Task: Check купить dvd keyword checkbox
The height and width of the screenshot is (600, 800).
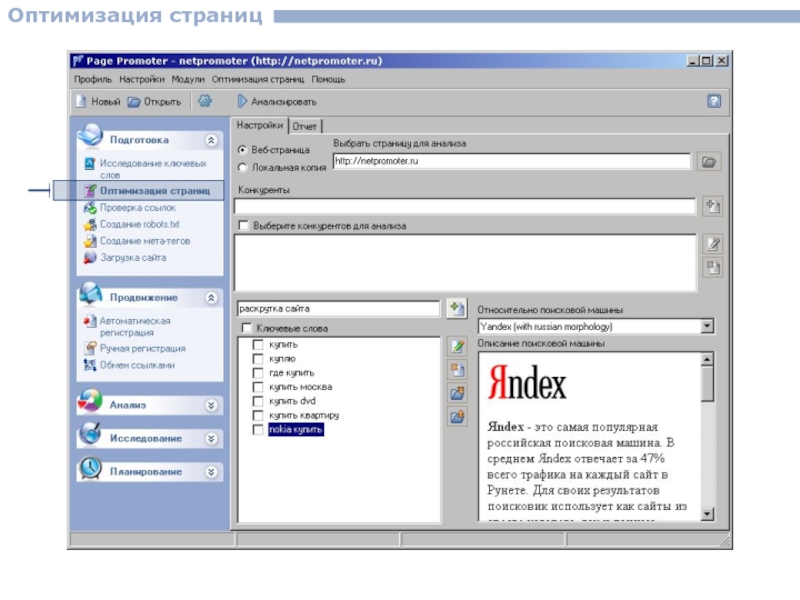Action: pyautogui.click(x=258, y=401)
